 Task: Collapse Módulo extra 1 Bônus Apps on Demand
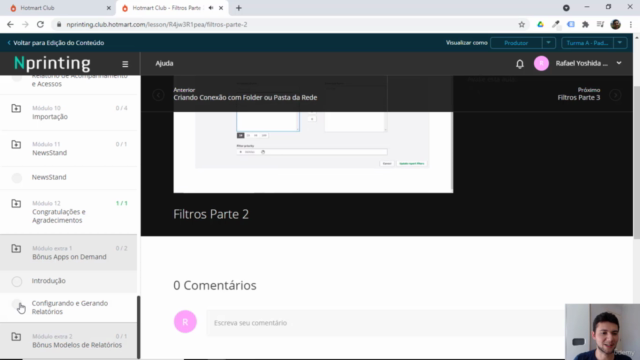pyautogui.click(x=69, y=253)
